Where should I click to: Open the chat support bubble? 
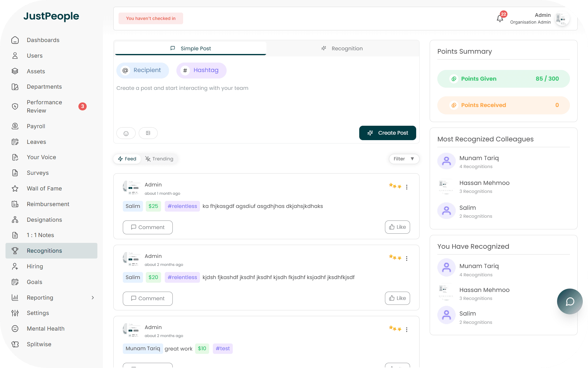(570, 301)
